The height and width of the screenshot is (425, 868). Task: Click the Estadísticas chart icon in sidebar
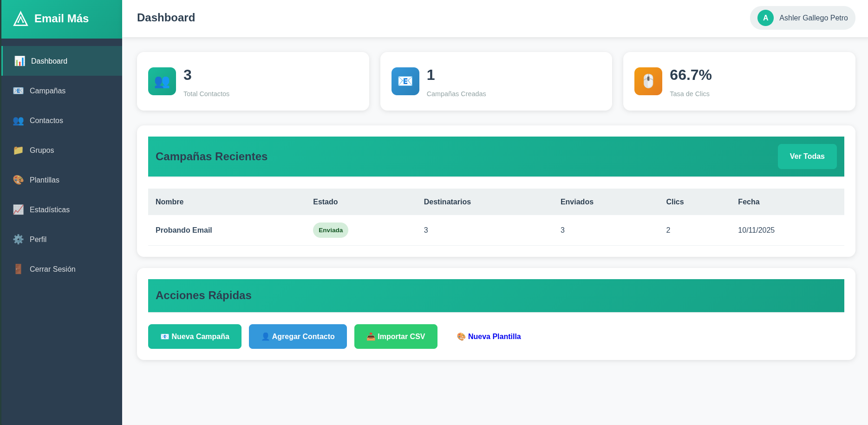[18, 209]
